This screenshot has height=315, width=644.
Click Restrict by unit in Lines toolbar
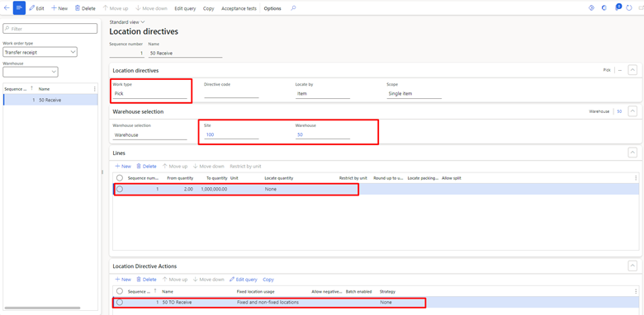point(245,166)
